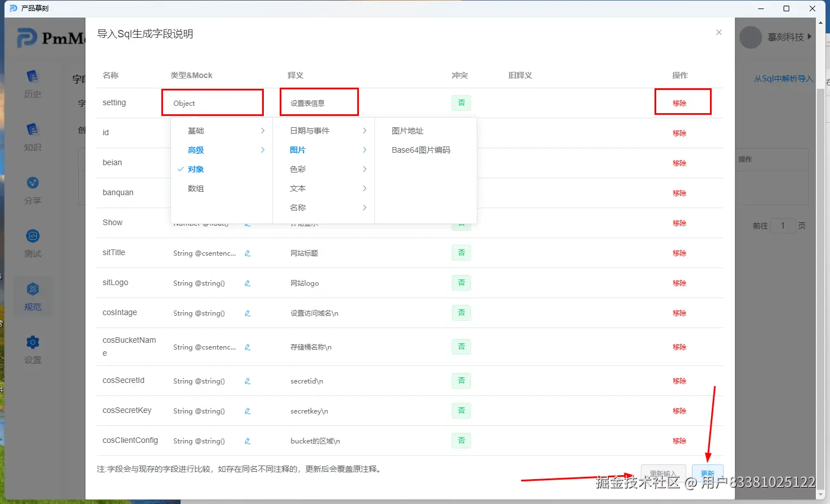Viewport: 830px width, 504px height.
Task: Remove the sitLogo row via 移除
Action: (679, 283)
